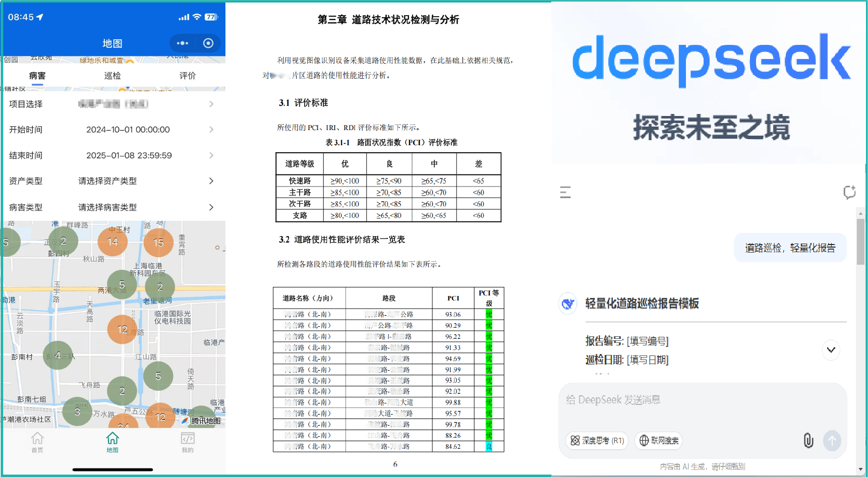Click the 2024-10-01 00:00:00 start time value
868x477 pixels.
(128, 130)
